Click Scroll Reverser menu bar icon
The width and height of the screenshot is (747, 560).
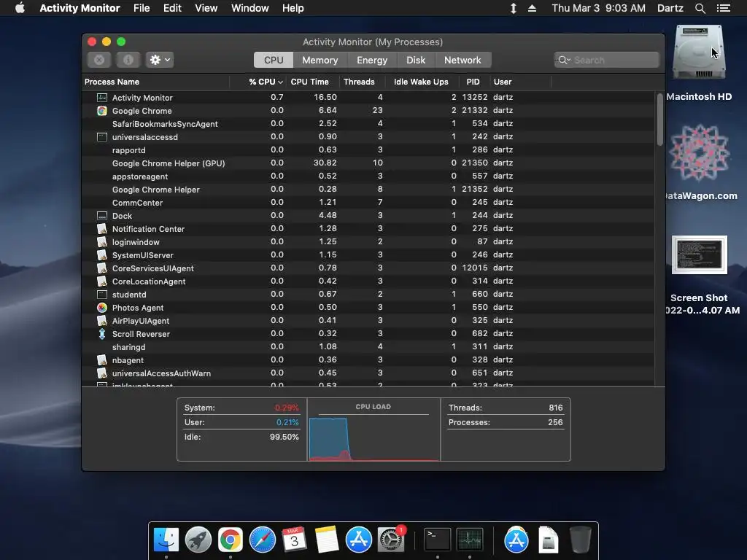513,8
